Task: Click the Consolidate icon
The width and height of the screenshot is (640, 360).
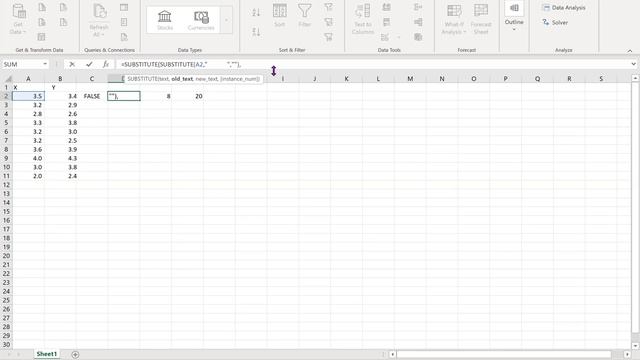Action: click(418, 7)
